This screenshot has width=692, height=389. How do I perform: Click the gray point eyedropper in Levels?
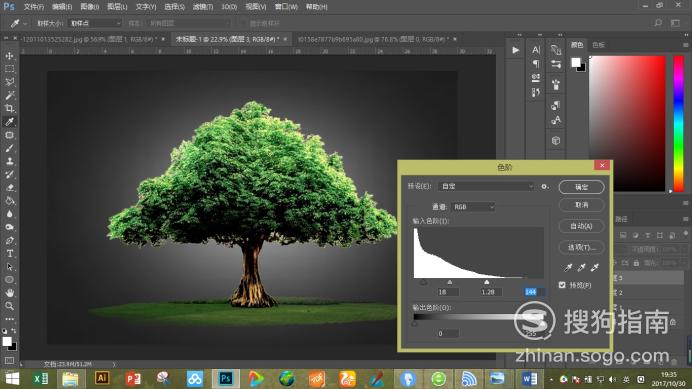tap(582, 267)
